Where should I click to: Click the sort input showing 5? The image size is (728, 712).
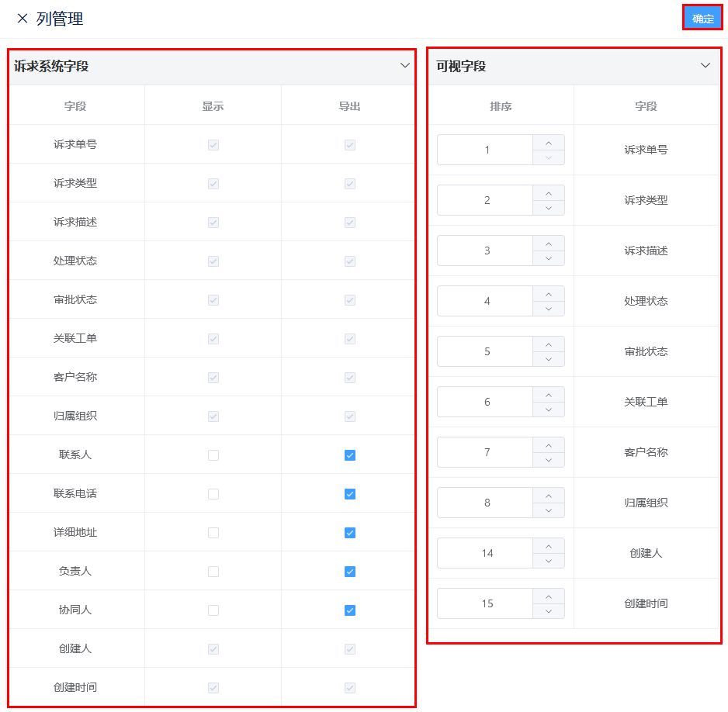click(486, 351)
